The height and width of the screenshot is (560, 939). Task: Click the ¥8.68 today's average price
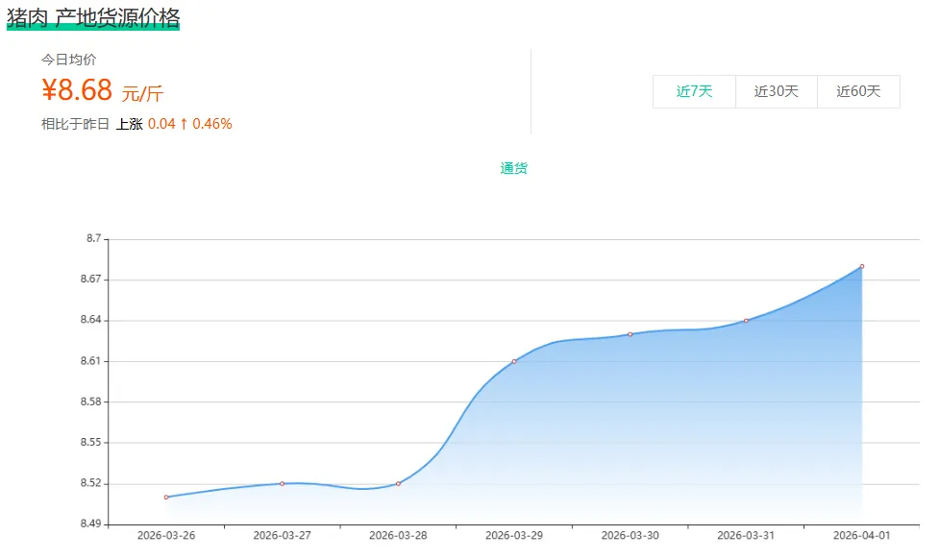point(77,91)
